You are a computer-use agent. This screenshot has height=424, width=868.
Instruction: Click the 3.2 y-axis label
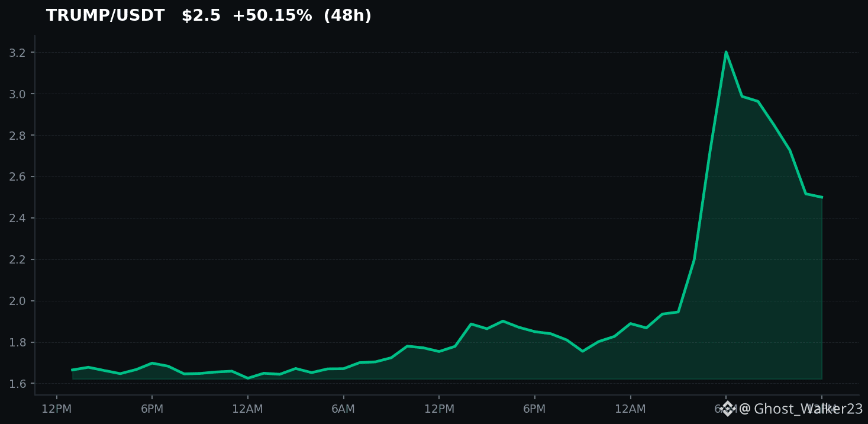[x=18, y=53]
